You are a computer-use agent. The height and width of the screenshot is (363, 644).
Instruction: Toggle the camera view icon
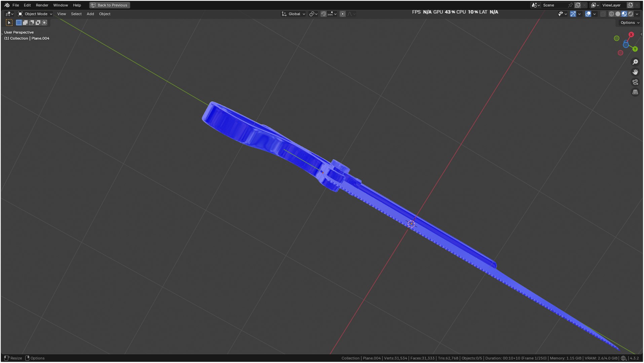[635, 82]
